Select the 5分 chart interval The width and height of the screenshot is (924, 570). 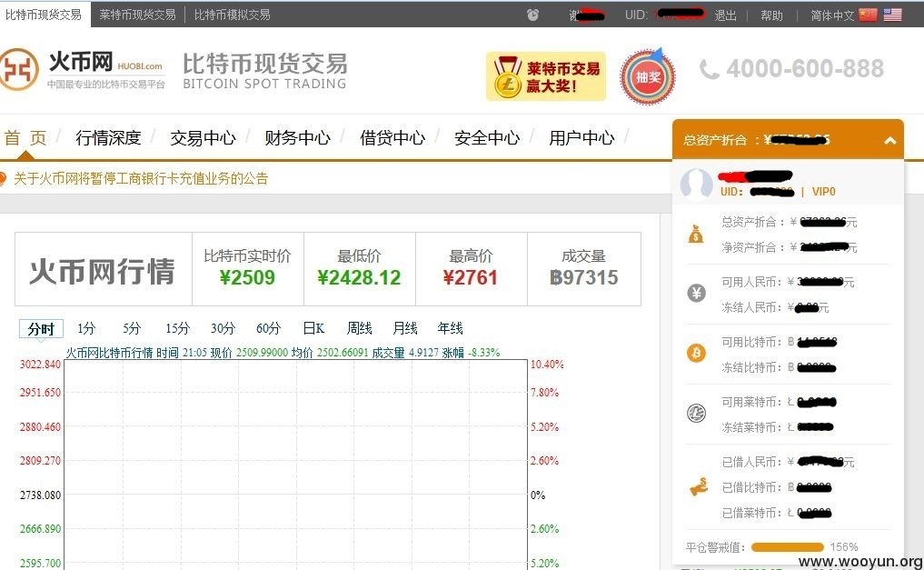click(x=132, y=328)
